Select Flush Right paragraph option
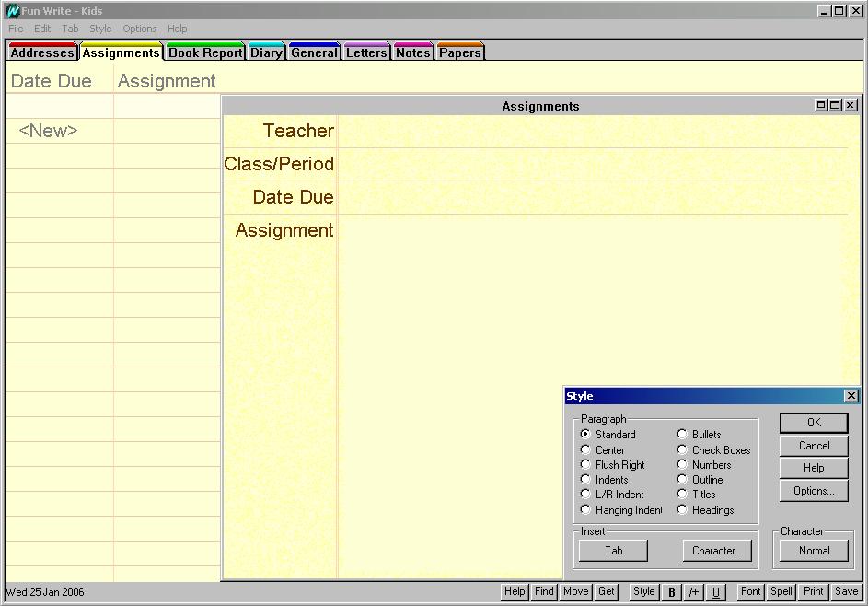This screenshot has height=606, width=868. click(x=585, y=464)
